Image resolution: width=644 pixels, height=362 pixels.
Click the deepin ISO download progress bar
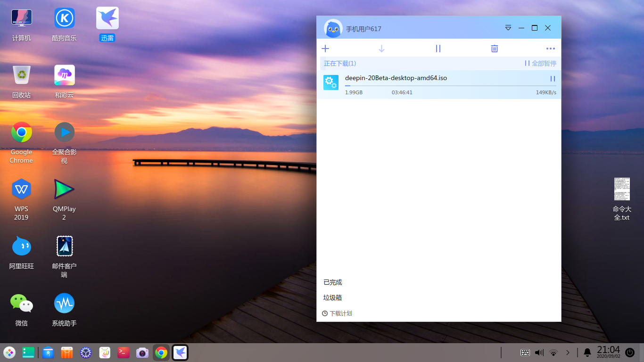coord(450,86)
